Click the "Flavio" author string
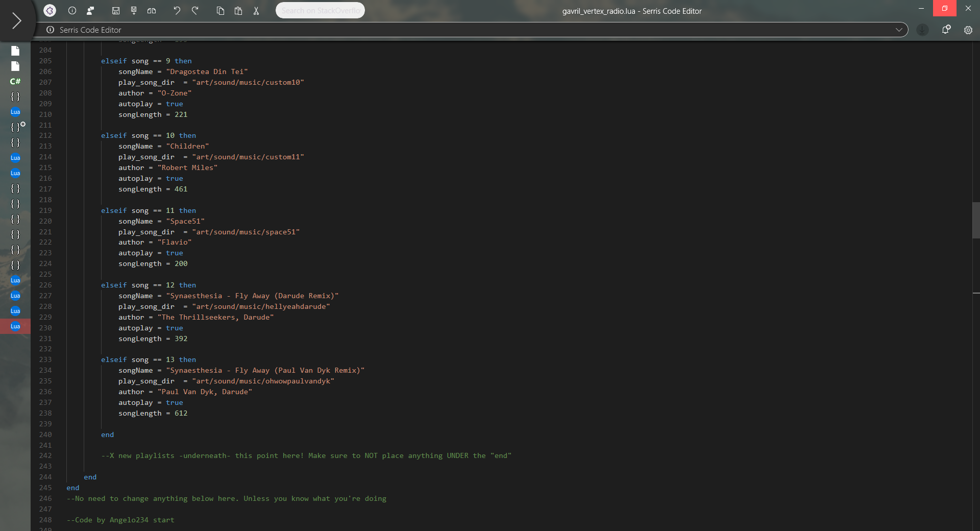This screenshot has width=980, height=531. pyautogui.click(x=175, y=242)
